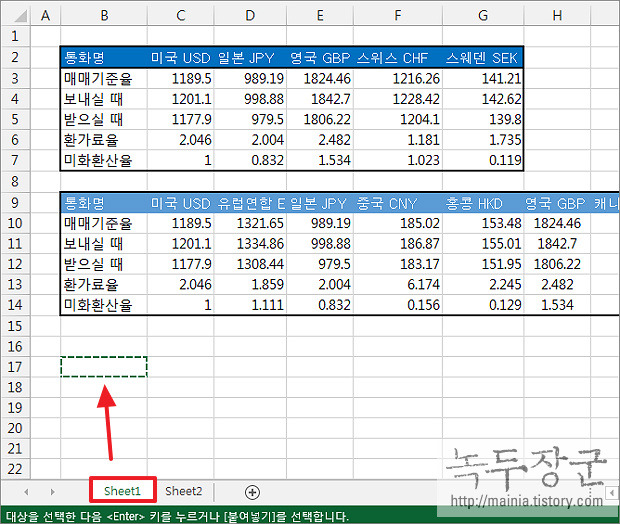The image size is (620, 524).
Task: Select cell with value 185.02
Action: click(x=398, y=223)
